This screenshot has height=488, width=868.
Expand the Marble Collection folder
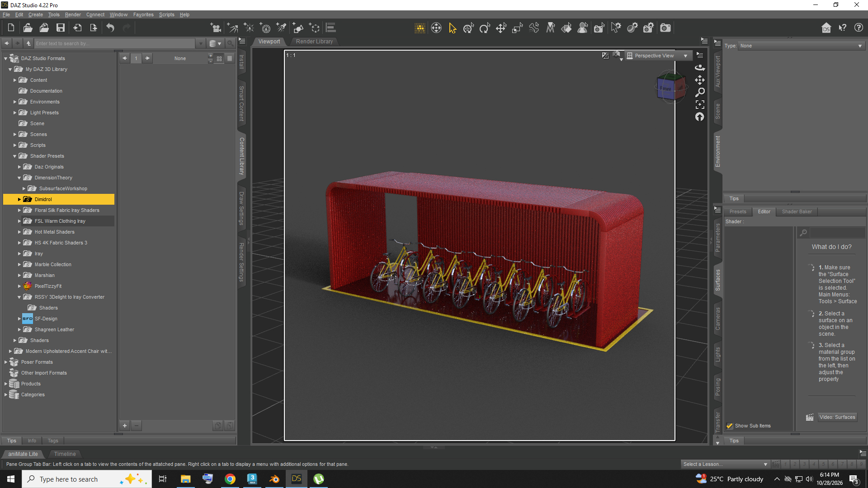pyautogui.click(x=19, y=264)
